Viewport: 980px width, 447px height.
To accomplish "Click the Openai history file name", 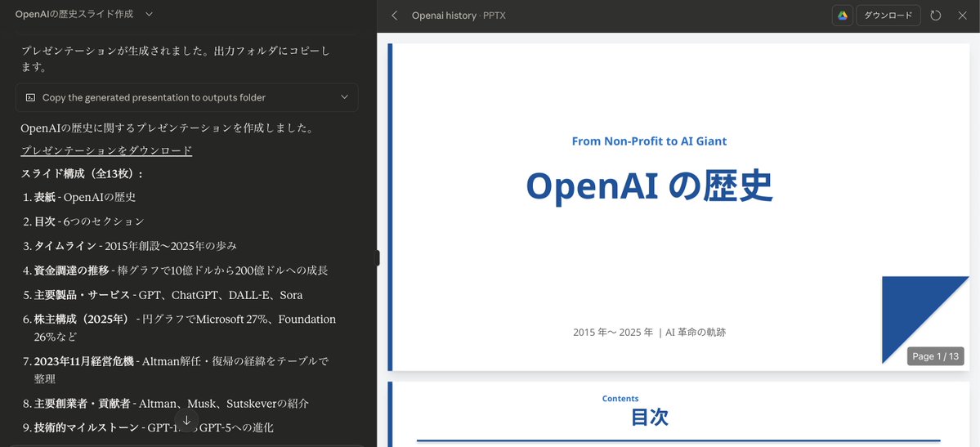I will [x=444, y=16].
